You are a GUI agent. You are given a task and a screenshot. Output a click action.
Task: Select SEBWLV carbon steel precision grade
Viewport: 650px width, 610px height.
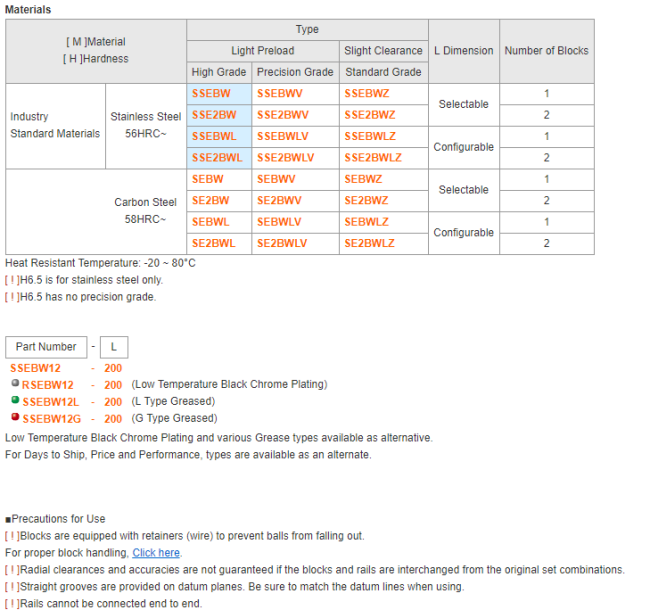(x=279, y=222)
